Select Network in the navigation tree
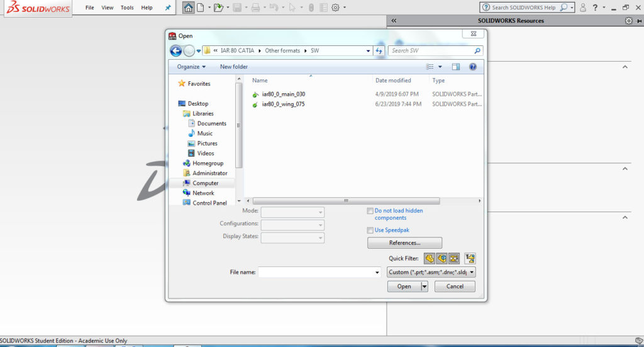The height and width of the screenshot is (347, 644). 203,193
